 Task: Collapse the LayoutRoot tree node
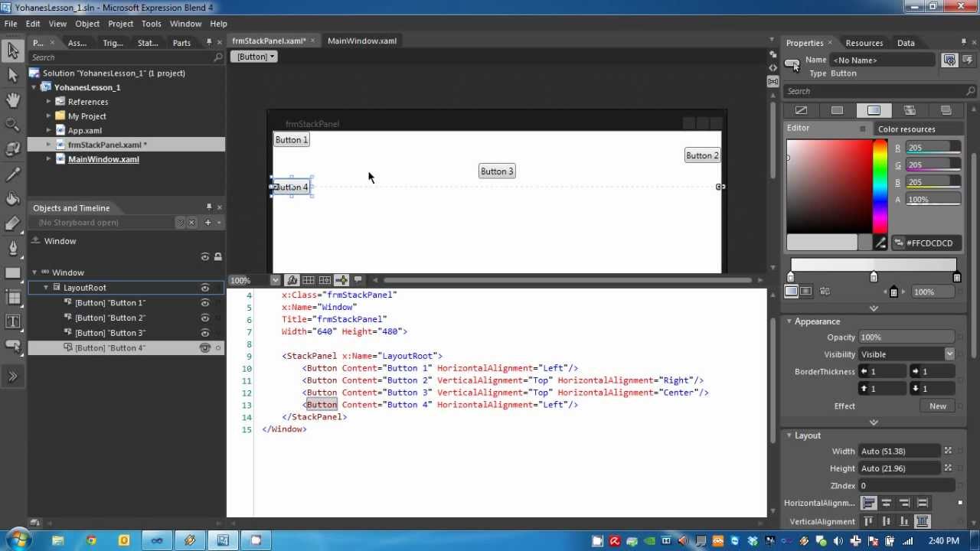[x=46, y=288]
